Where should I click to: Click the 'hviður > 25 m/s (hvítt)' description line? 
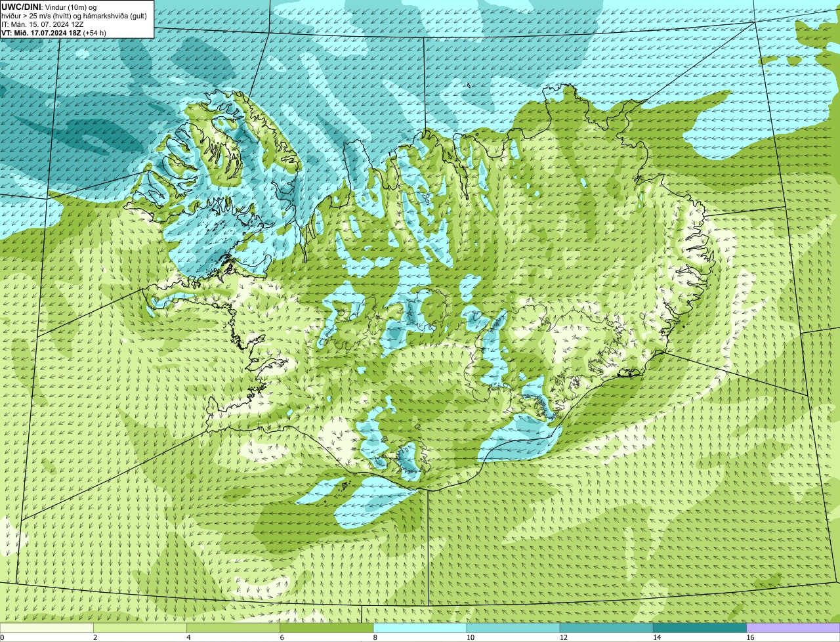click(x=74, y=15)
